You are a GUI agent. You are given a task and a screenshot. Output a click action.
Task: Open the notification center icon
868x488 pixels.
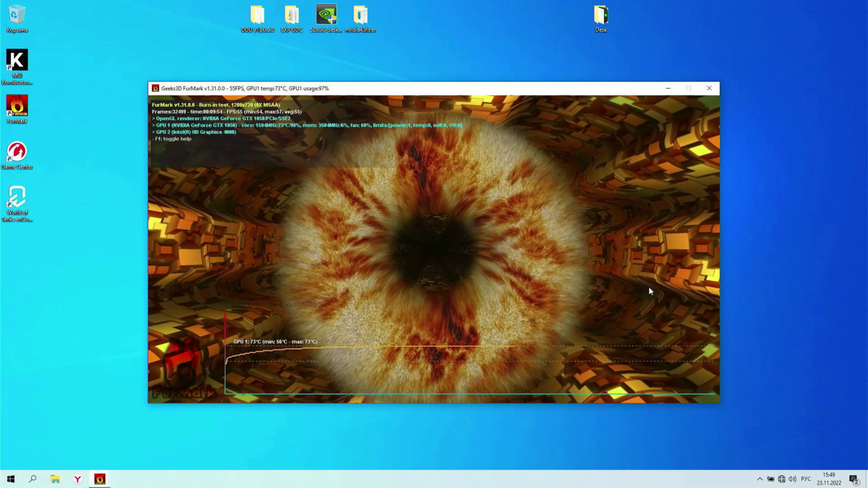coord(854,479)
